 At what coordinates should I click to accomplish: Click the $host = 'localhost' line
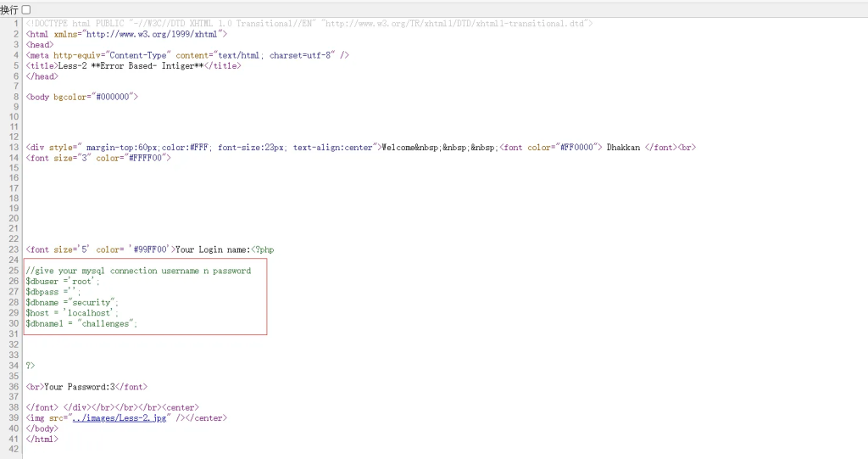point(72,313)
